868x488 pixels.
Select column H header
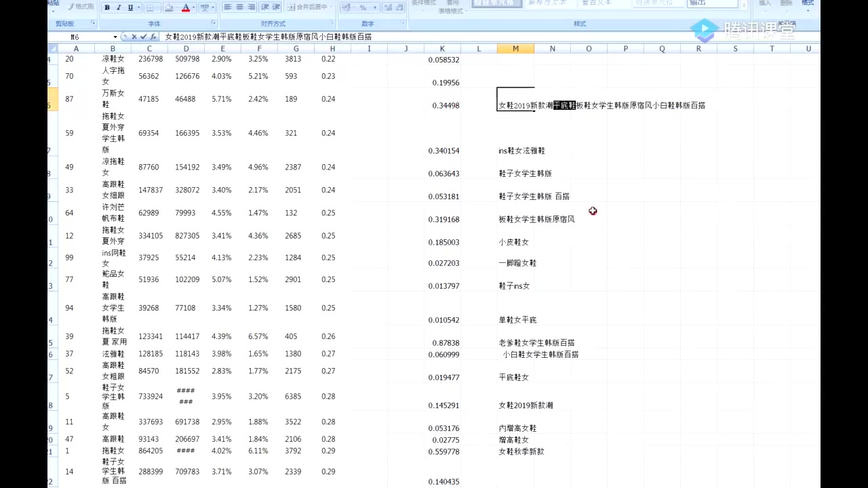point(332,49)
